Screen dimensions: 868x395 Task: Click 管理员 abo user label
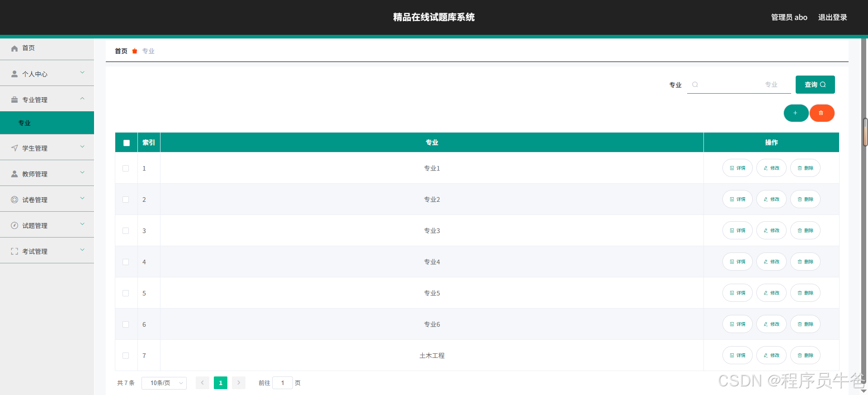point(789,17)
